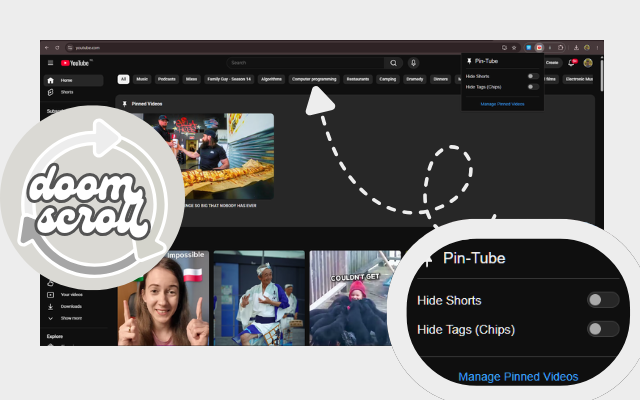Select the Music filter chip
The image size is (640, 400).
click(x=142, y=79)
